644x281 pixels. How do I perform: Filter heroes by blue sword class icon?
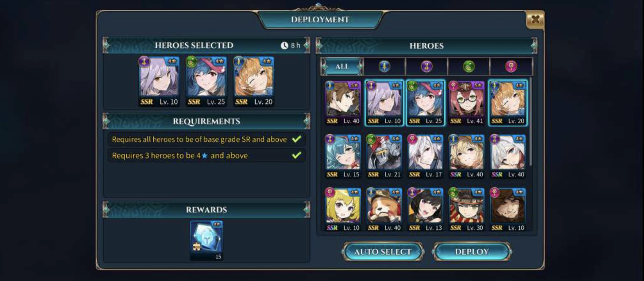384,66
